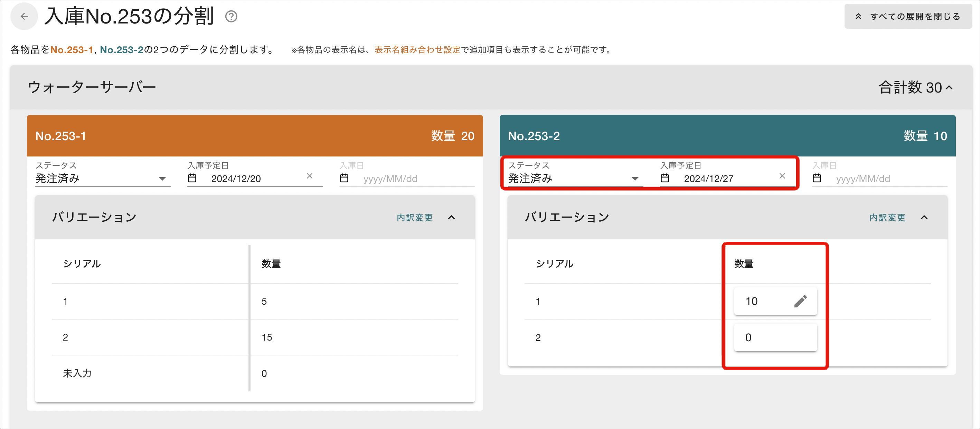Collapse all expansions with すべての展開を閉じる
This screenshot has height=429, width=980.
pyautogui.click(x=908, y=16)
